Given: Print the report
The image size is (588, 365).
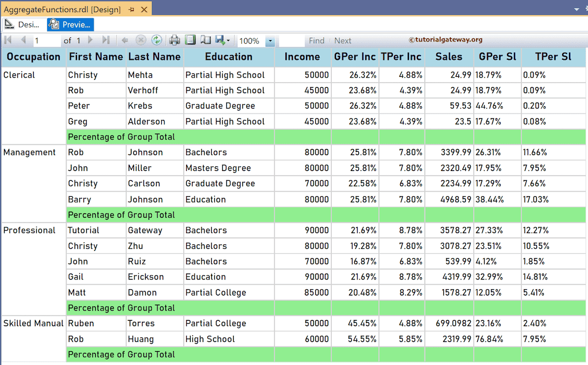Looking at the screenshot, I should tap(174, 40).
